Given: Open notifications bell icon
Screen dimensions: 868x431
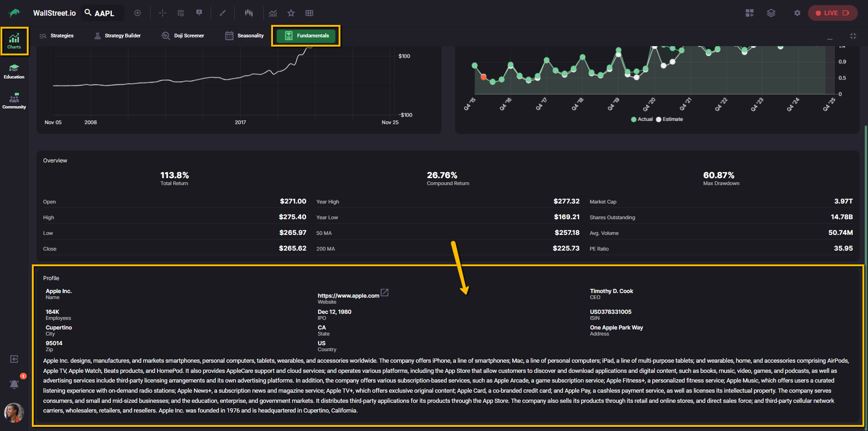Looking at the screenshot, I should click(14, 384).
